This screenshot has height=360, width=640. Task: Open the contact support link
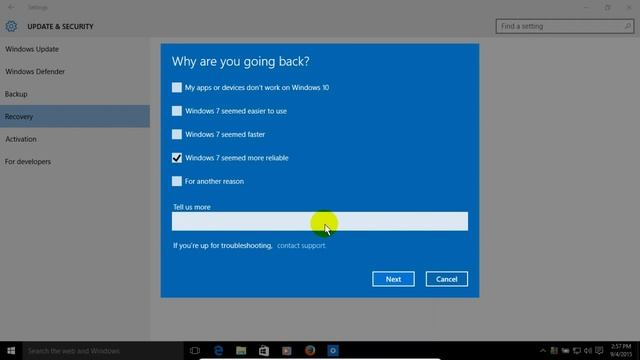[301, 245]
